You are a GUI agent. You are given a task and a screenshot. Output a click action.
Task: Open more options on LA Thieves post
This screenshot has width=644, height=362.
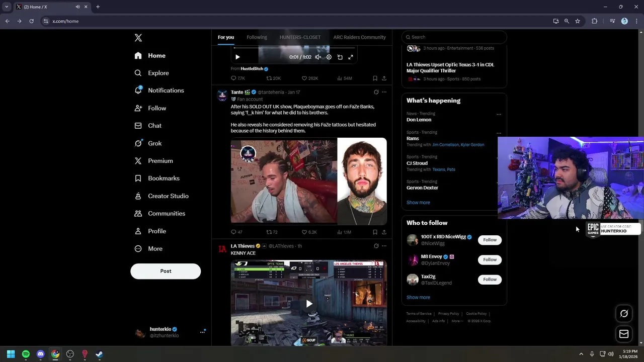pos(384,246)
